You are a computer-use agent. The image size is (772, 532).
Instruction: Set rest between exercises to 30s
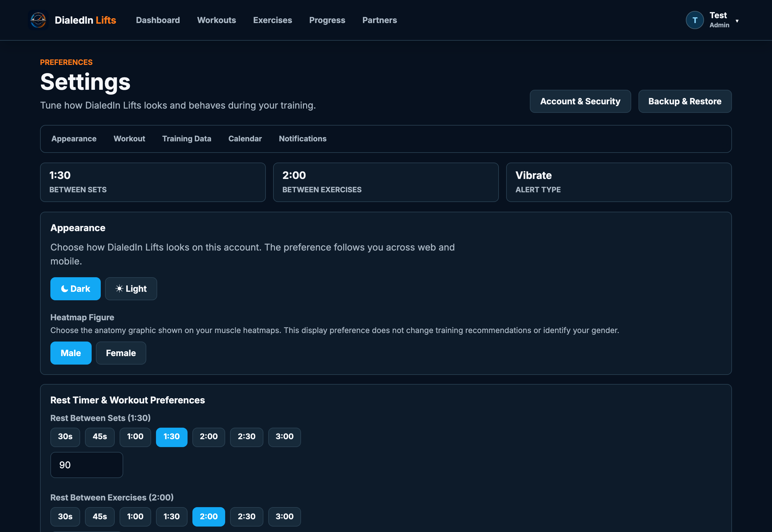[65, 517]
